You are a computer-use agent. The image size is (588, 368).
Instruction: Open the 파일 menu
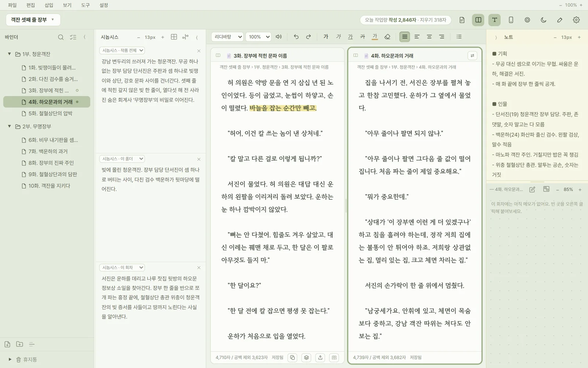(12, 5)
